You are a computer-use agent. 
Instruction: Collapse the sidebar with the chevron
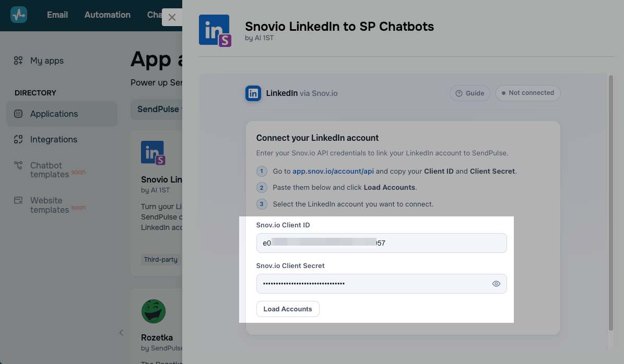click(x=121, y=333)
